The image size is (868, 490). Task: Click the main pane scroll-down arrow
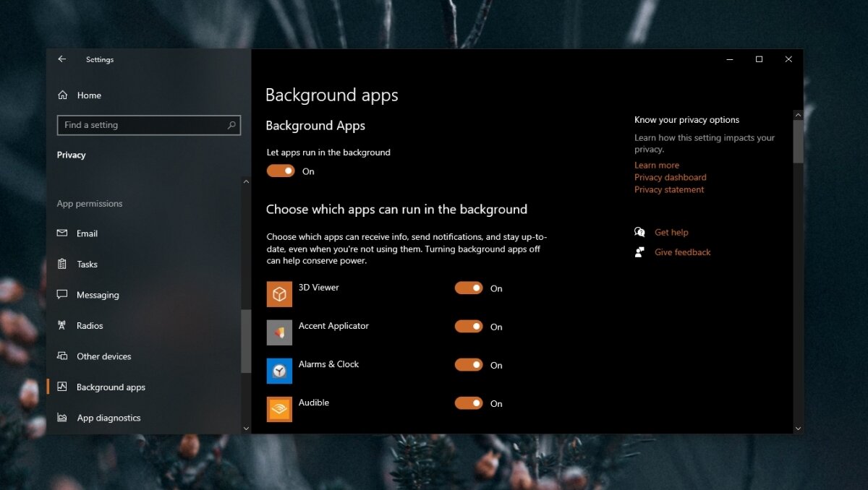(798, 429)
